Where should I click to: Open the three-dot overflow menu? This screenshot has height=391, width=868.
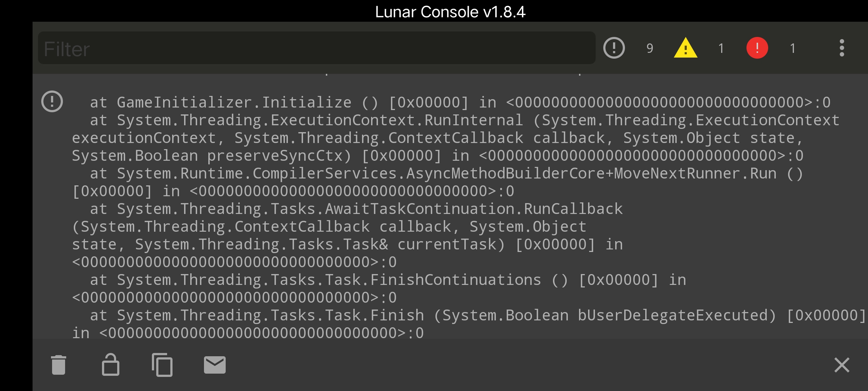pyautogui.click(x=842, y=48)
